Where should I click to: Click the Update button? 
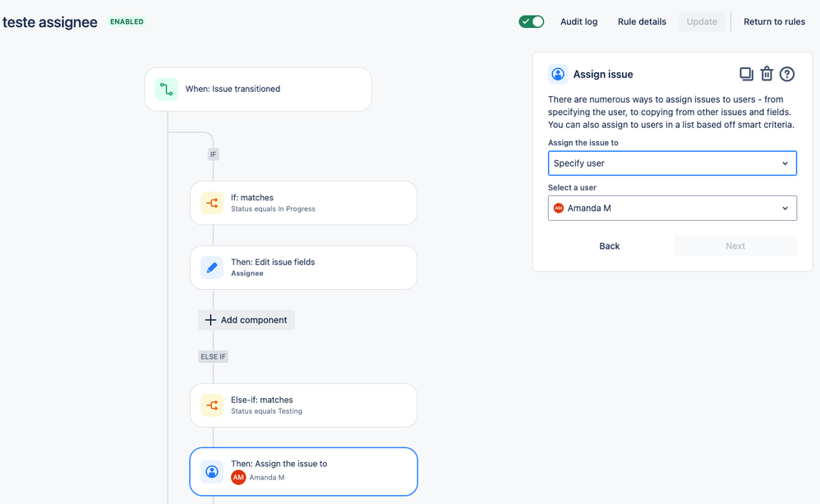click(x=702, y=21)
